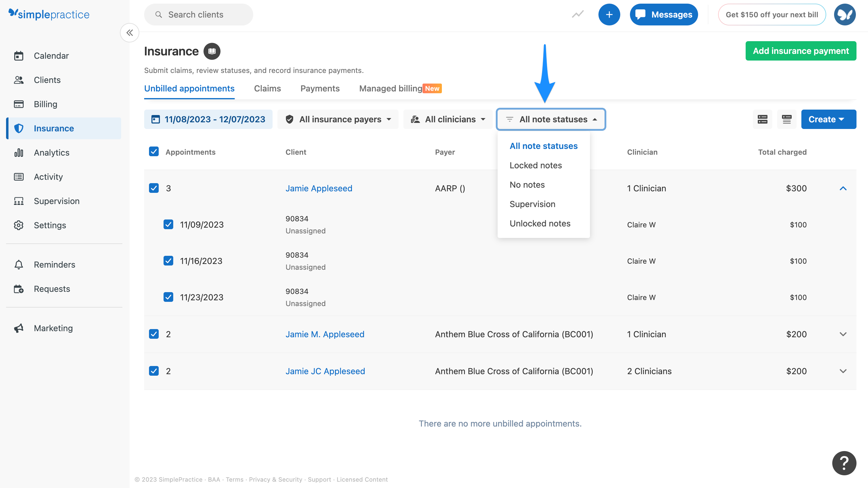Viewport: 868px width, 488px height.
Task: Uncheck the Jamie M. Appleseed row checkbox
Action: click(154, 334)
